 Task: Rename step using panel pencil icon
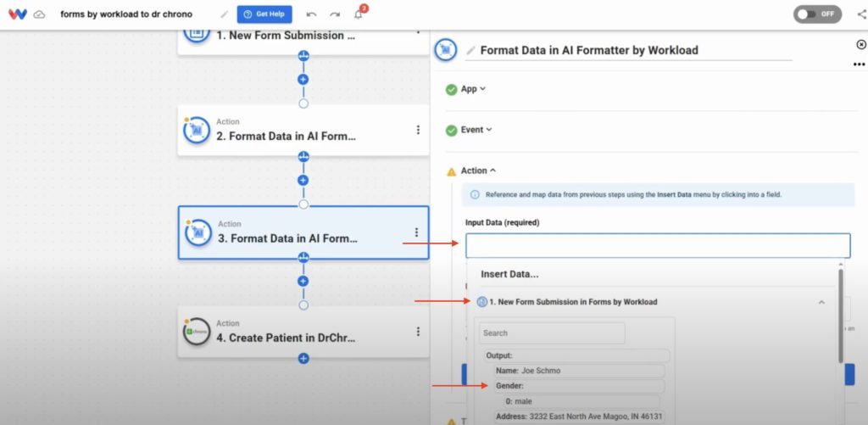point(470,50)
